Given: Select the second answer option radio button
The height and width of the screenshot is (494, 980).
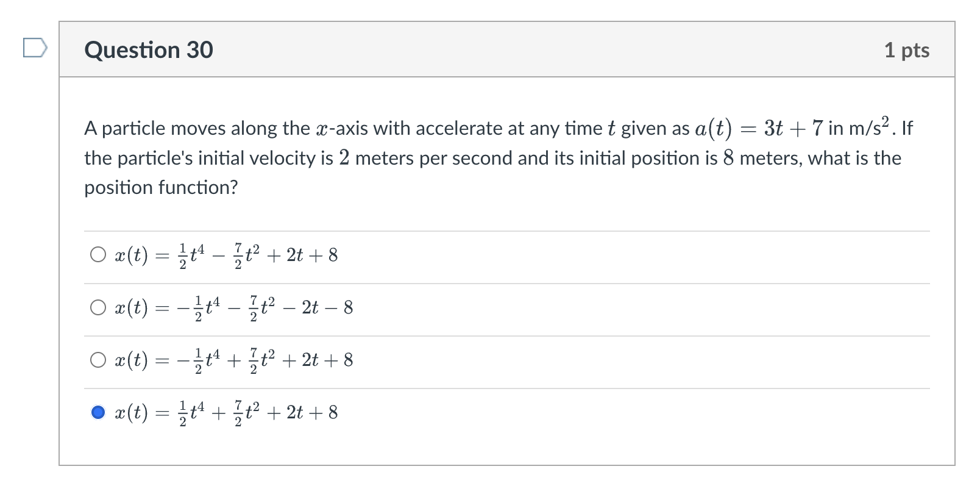Looking at the screenshot, I should (x=98, y=308).
